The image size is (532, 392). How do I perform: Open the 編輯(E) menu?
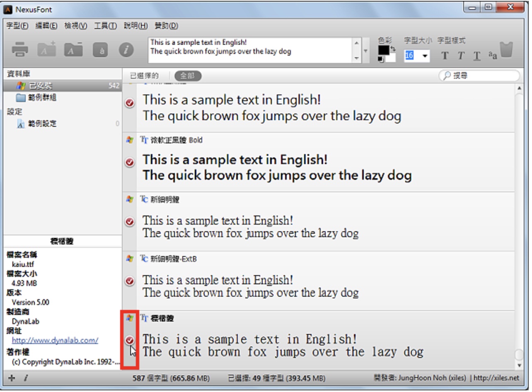(x=46, y=26)
